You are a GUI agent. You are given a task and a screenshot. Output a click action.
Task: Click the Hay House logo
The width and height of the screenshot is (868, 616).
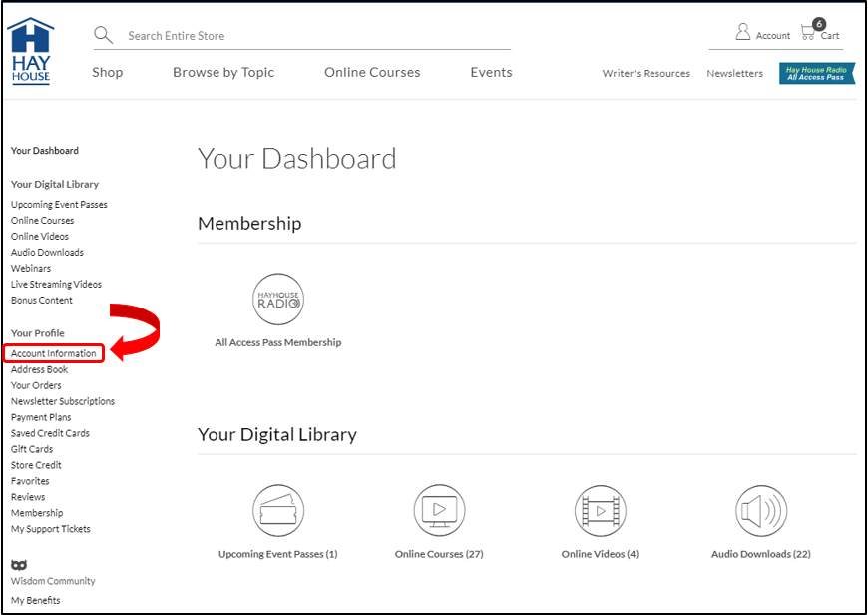click(30, 50)
